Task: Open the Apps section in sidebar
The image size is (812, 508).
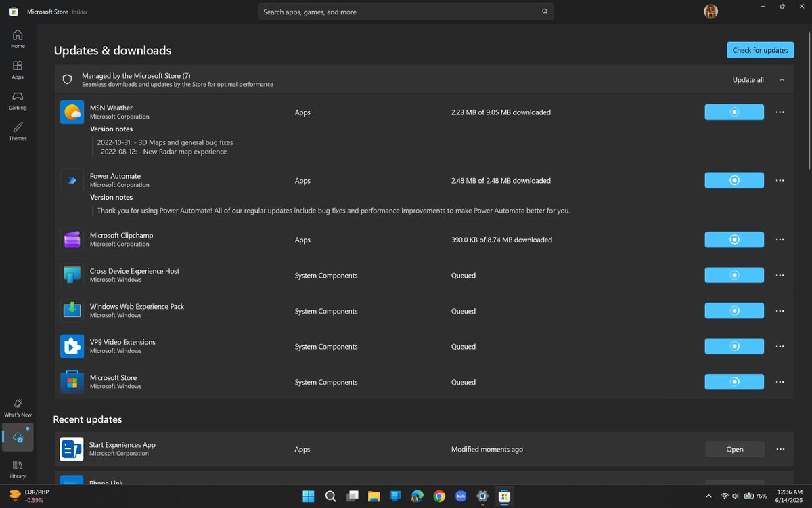Action: point(18,70)
